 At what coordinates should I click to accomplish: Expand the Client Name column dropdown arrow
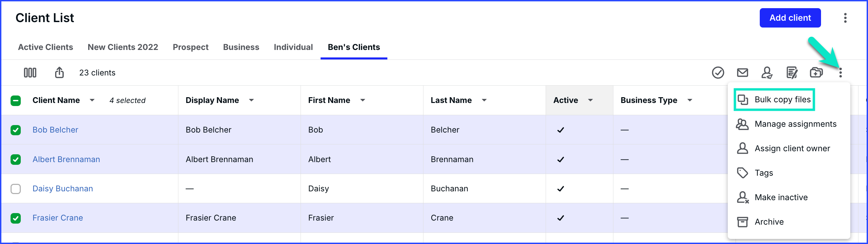click(92, 100)
